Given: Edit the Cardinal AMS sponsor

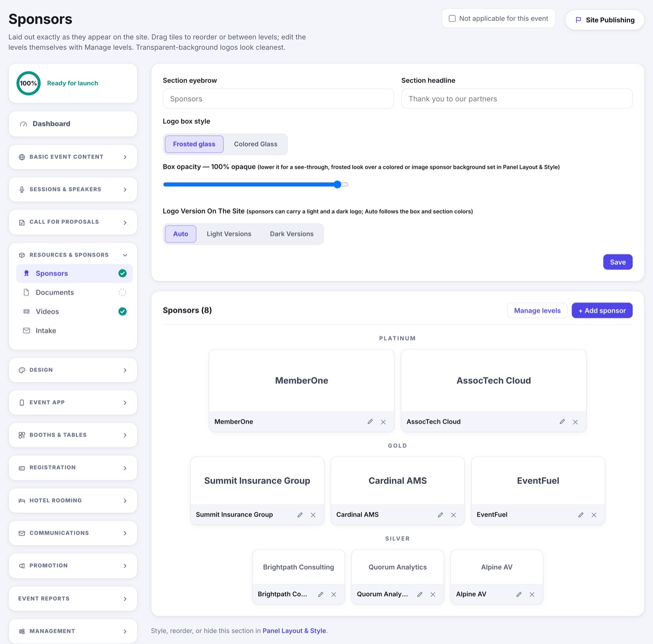Looking at the screenshot, I should pos(440,515).
